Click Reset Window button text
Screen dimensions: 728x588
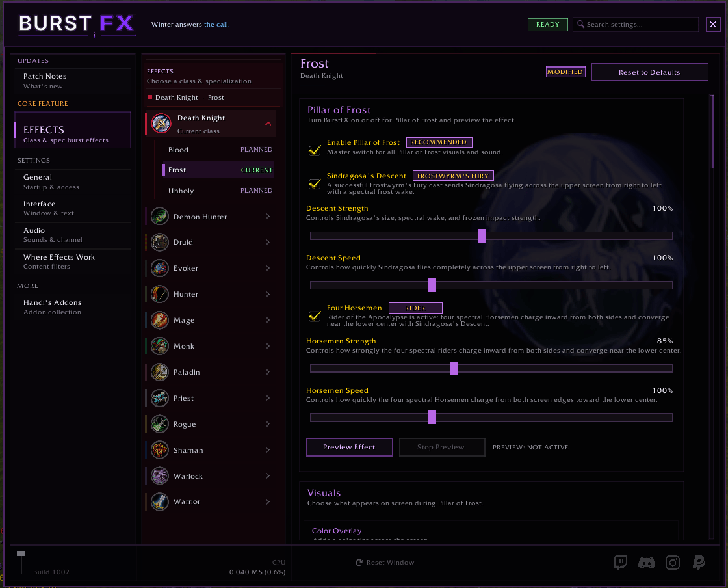[391, 563]
